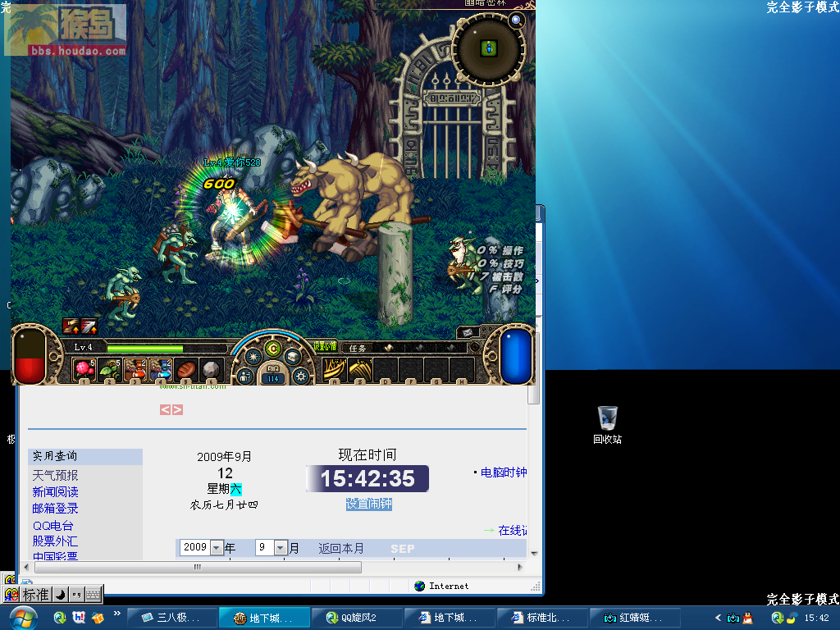This screenshot has width=840, height=630.
Task: Click the mail envelope icon above MP orb
Action: [467, 333]
